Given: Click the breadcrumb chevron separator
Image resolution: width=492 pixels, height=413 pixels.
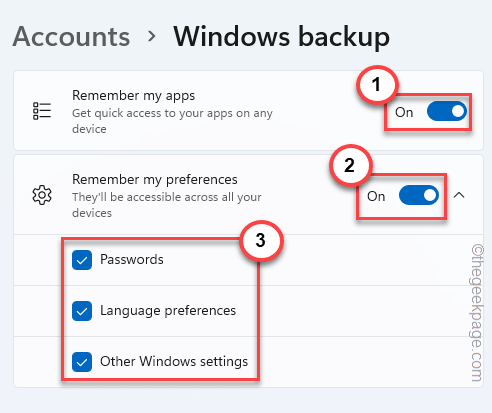Looking at the screenshot, I should coord(152,36).
